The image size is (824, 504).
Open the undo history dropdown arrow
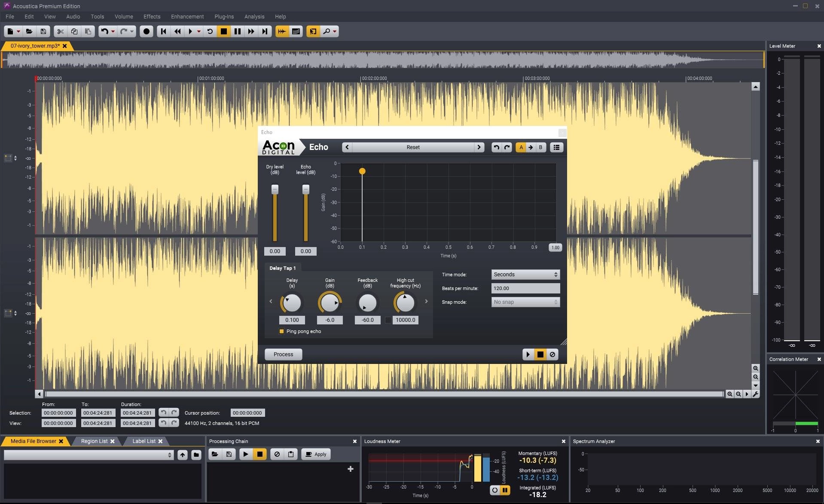[113, 31]
